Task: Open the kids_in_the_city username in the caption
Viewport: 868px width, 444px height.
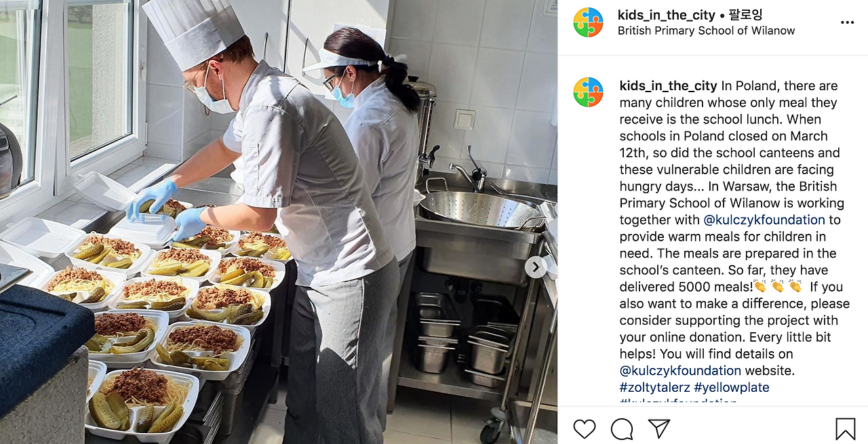Action: pos(668,86)
